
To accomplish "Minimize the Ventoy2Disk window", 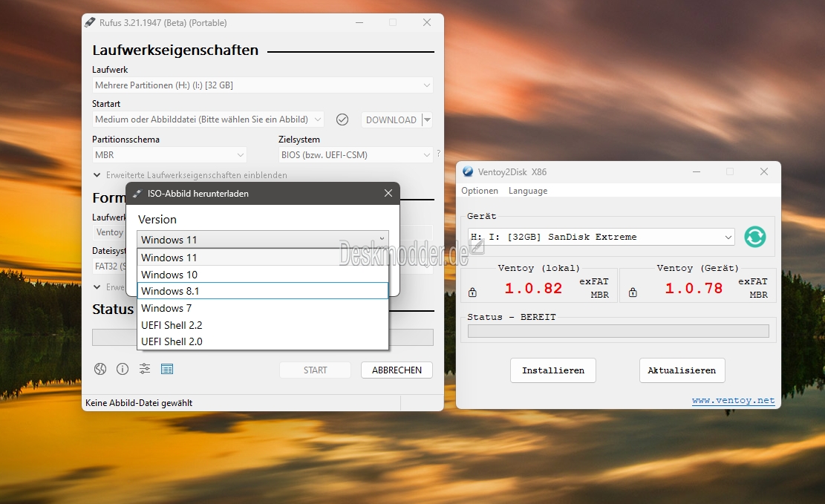I will [x=697, y=171].
